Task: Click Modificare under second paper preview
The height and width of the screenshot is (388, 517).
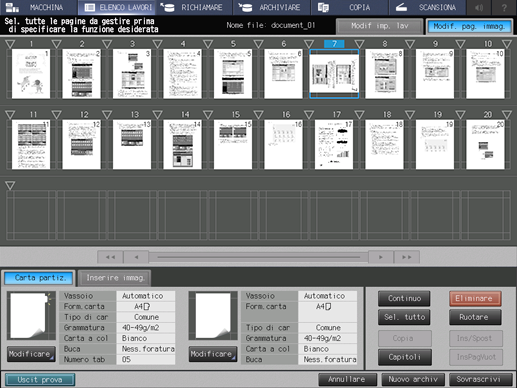Action: click(213, 354)
